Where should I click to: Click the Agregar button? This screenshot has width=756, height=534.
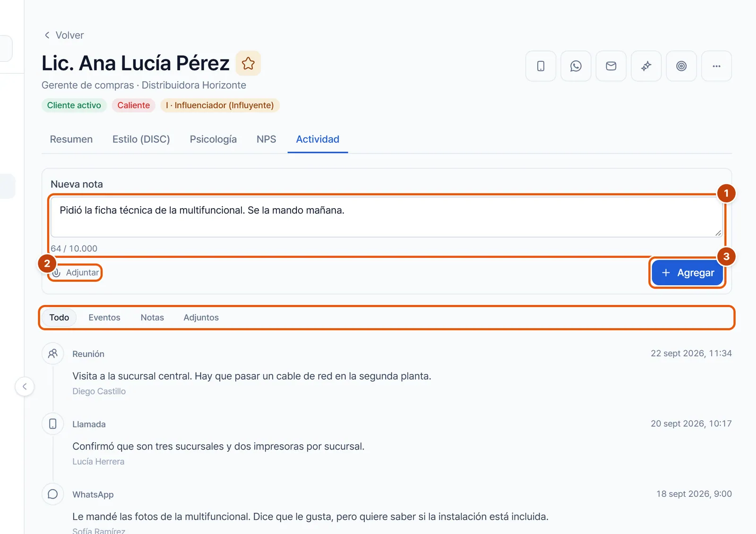click(687, 273)
